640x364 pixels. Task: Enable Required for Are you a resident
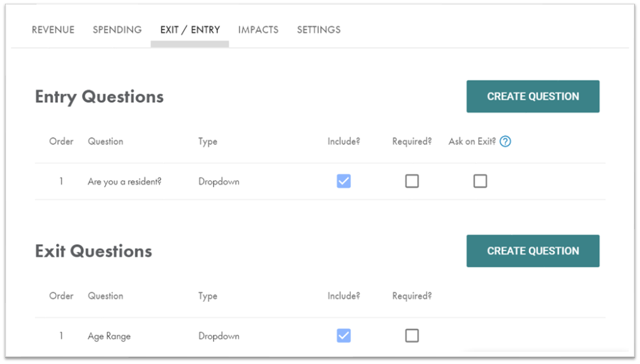[412, 181]
